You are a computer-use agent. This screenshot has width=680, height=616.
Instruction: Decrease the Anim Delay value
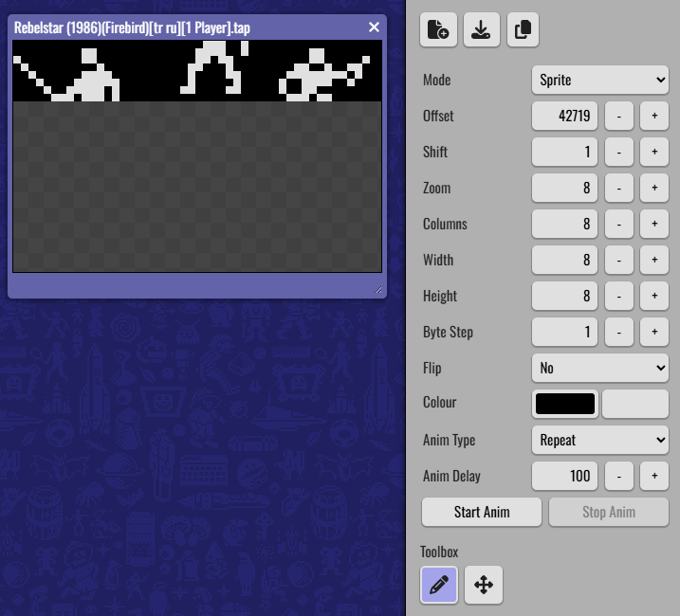coord(619,476)
